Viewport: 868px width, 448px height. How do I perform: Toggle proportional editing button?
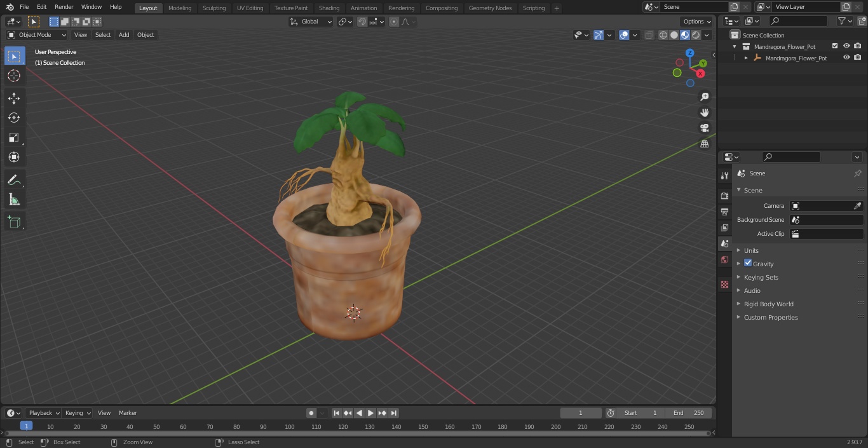(x=394, y=22)
